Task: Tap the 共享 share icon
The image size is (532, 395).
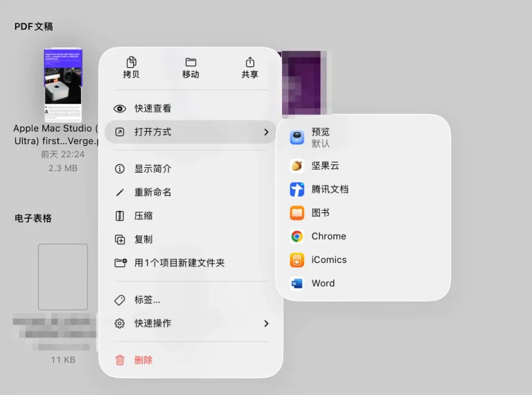Action: tap(250, 62)
